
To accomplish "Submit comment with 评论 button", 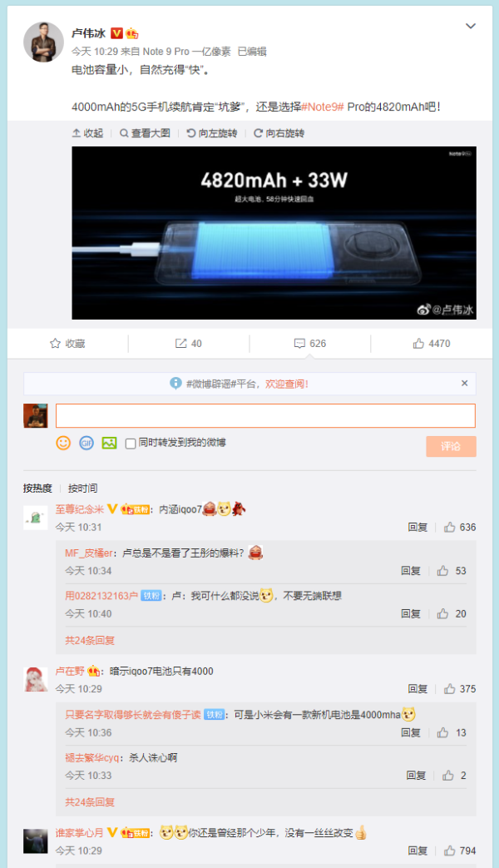I will 451,446.
